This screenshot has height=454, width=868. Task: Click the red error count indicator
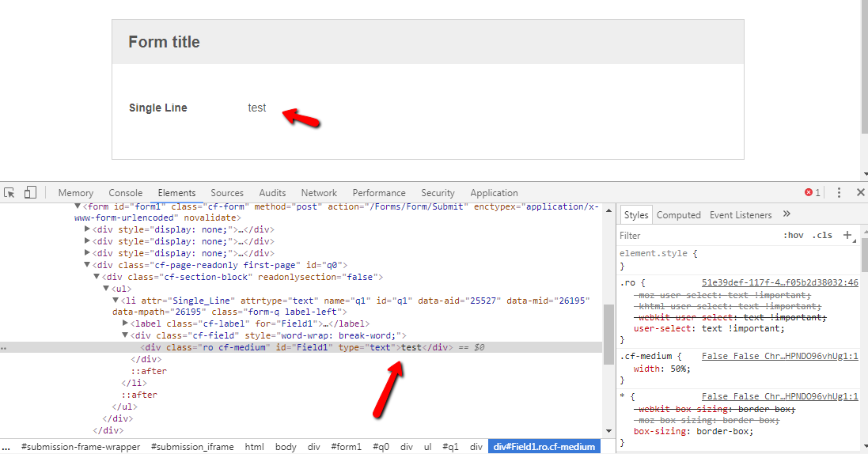pyautogui.click(x=812, y=192)
